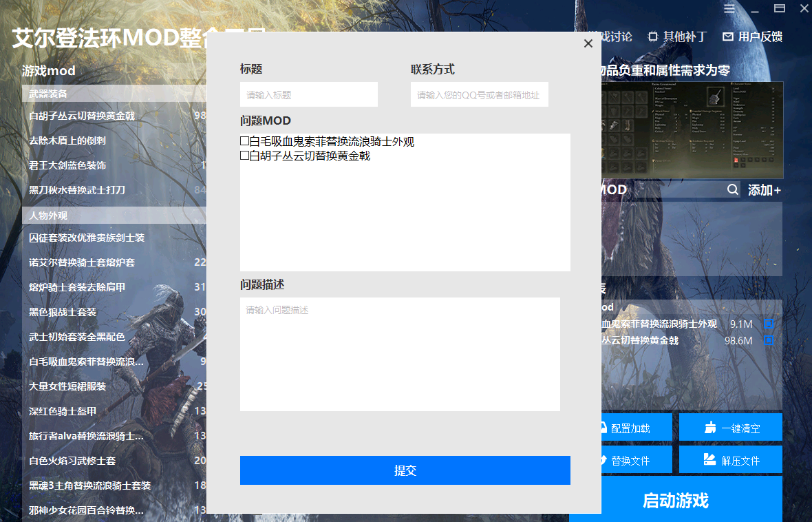Open 其他补丁 in the top navigation
812x522 pixels.
coord(677,36)
